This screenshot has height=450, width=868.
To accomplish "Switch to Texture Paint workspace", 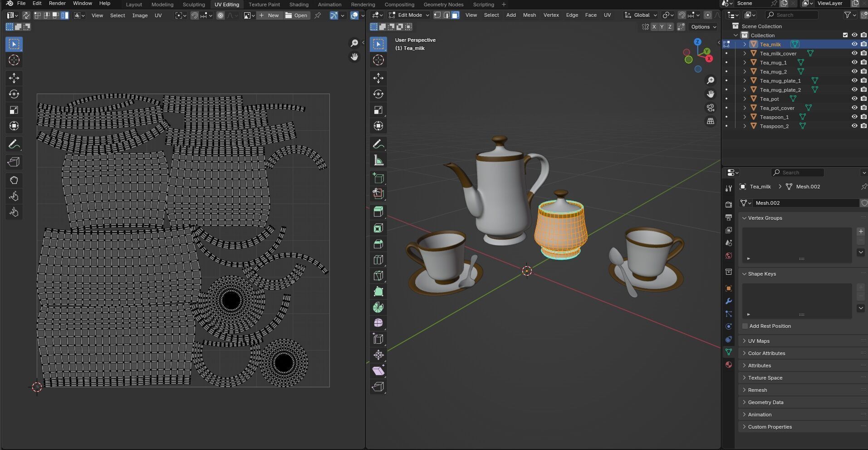I will pyautogui.click(x=264, y=5).
